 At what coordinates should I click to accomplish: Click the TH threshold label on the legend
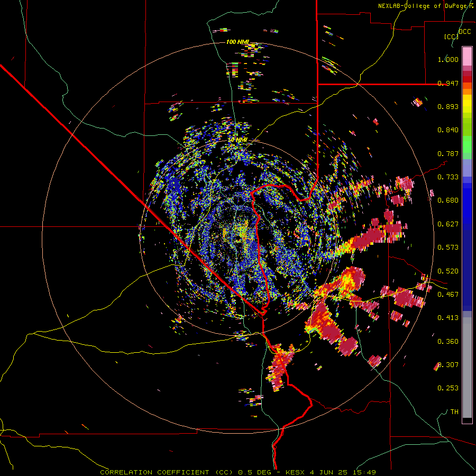tap(454, 412)
